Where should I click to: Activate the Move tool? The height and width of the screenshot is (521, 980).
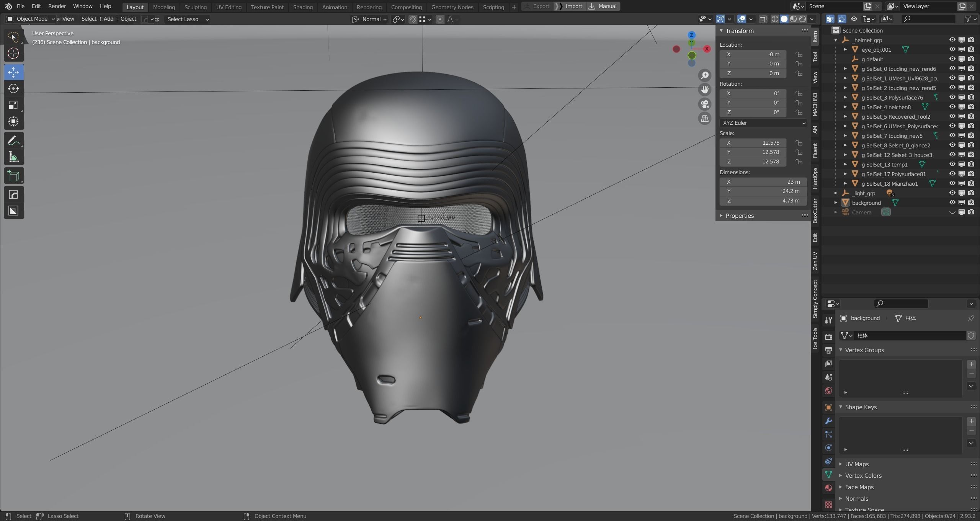(x=13, y=72)
